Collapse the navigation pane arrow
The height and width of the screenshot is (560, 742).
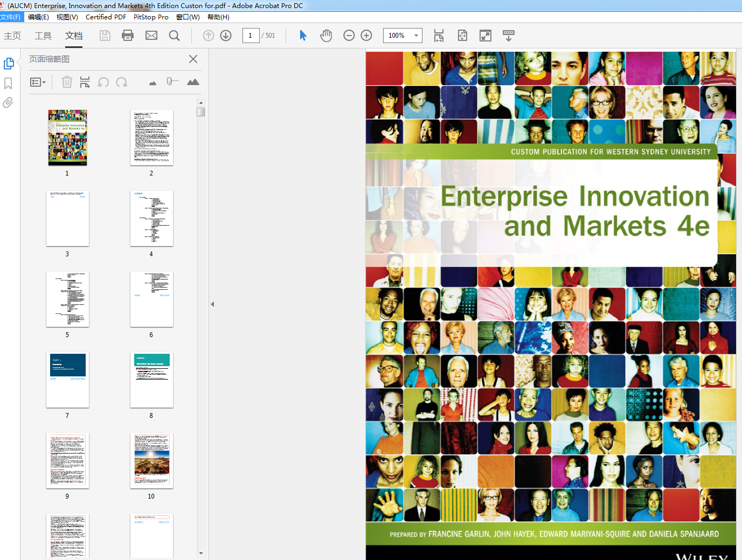pyautogui.click(x=212, y=304)
